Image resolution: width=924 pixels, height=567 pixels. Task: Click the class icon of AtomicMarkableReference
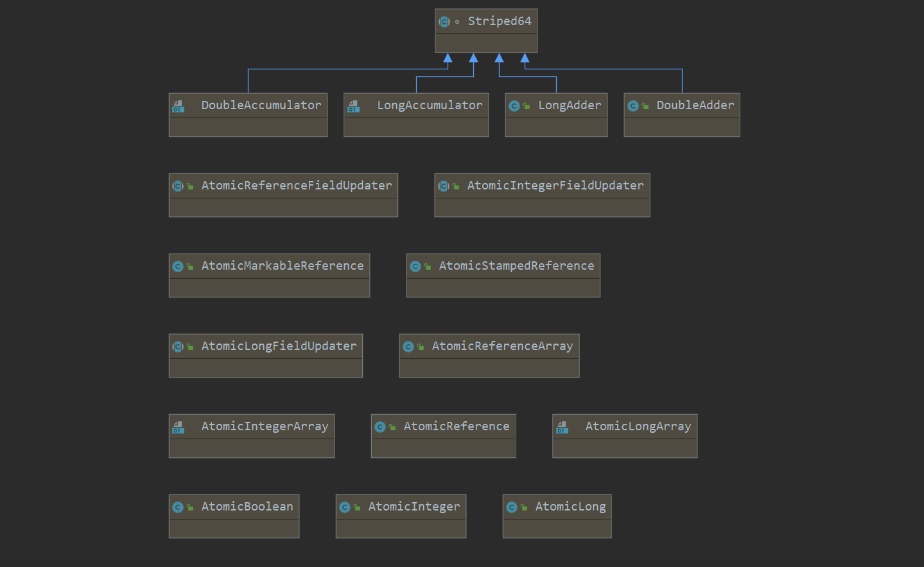178,266
